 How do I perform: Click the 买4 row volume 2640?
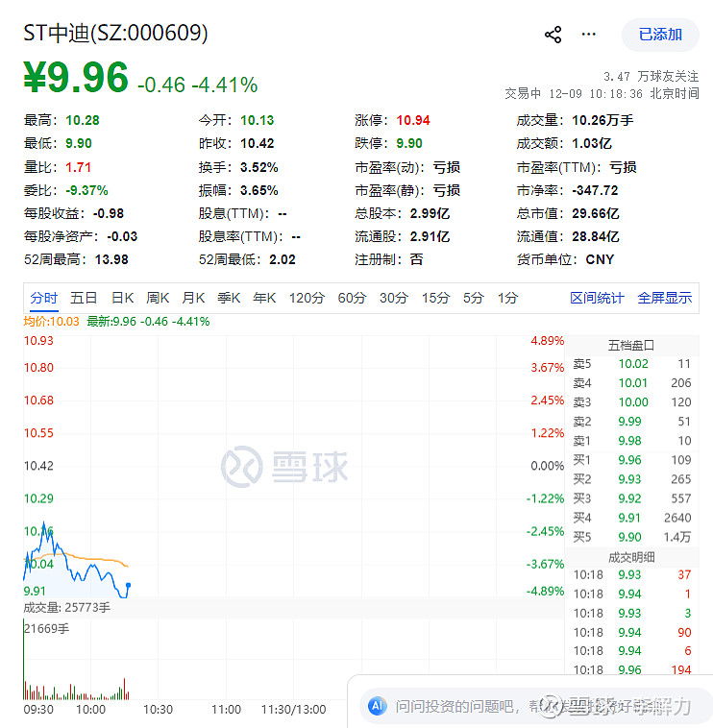[677, 518]
